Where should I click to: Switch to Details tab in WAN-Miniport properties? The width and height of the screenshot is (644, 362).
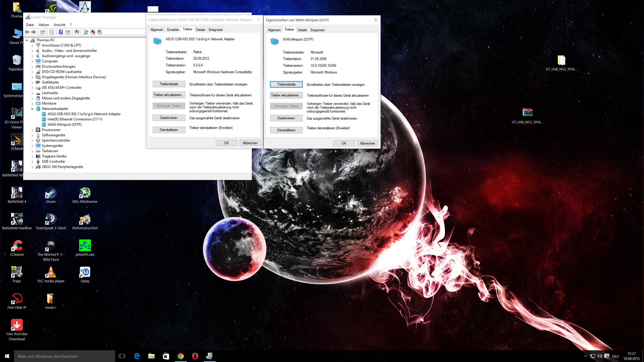pos(302,30)
